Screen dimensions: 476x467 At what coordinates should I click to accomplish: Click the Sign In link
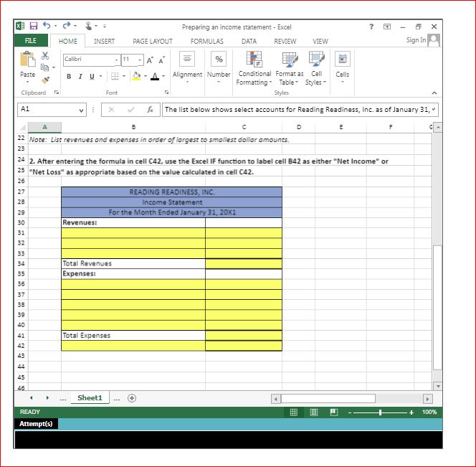[x=416, y=40]
